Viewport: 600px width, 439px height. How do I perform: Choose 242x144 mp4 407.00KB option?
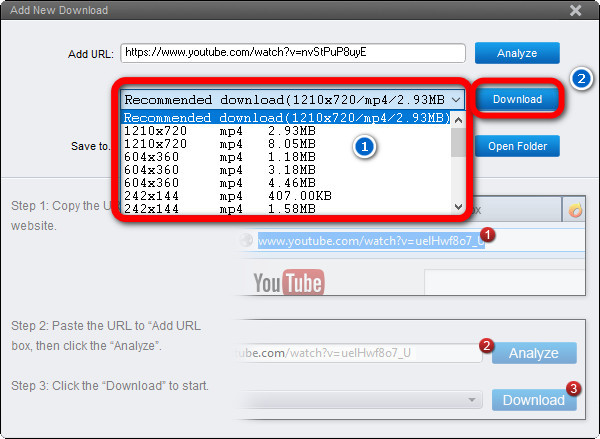(286, 196)
